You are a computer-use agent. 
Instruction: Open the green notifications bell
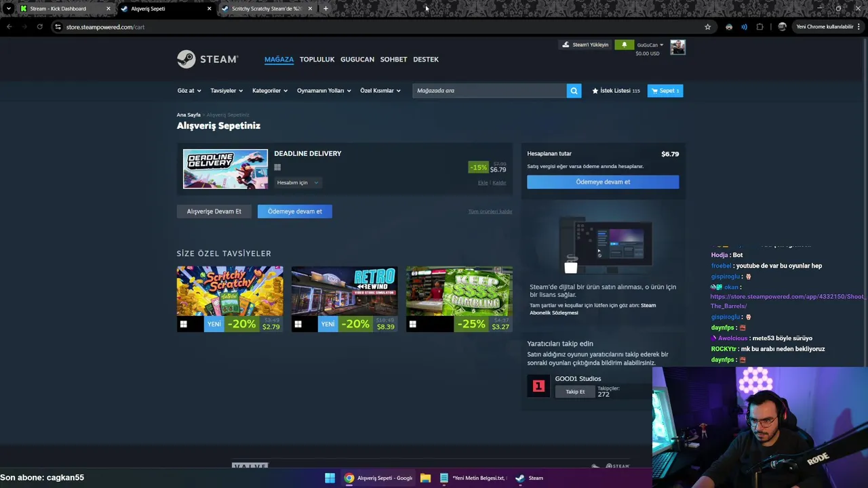[625, 45]
